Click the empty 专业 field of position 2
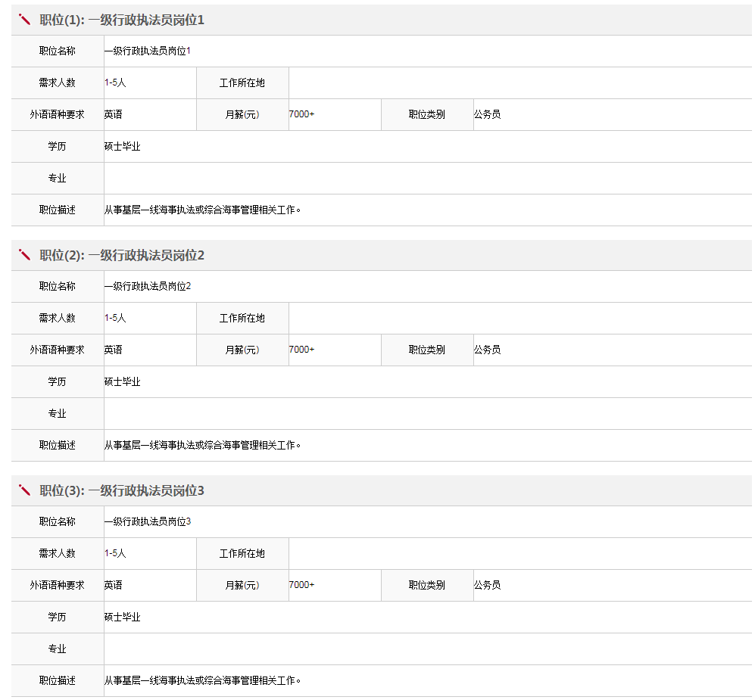Screen dimensions: 755x700 click(303, 413)
